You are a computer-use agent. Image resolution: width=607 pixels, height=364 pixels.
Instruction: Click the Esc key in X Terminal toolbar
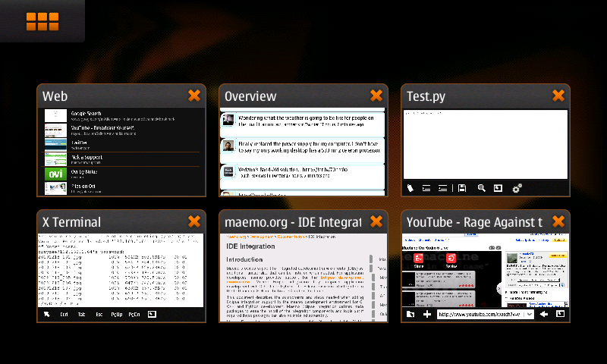pos(99,315)
